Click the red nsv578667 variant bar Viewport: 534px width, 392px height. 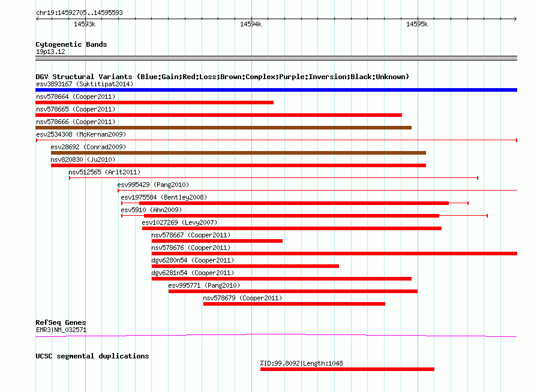(217, 241)
